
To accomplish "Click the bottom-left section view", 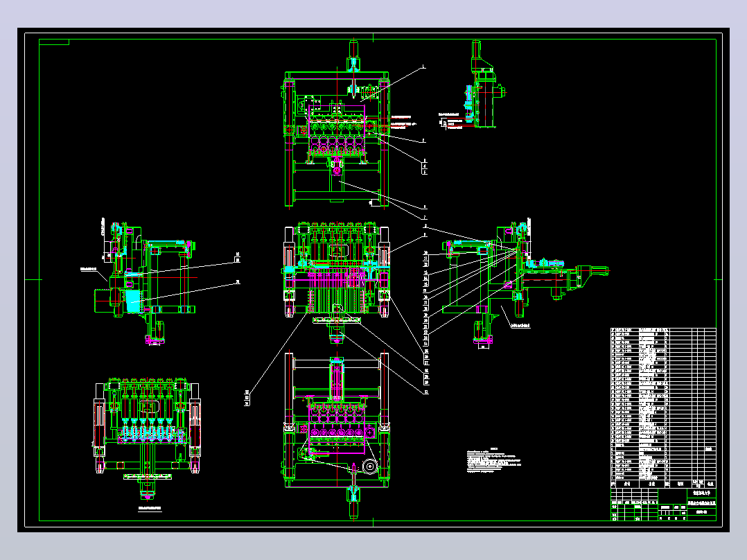I will point(147,438).
